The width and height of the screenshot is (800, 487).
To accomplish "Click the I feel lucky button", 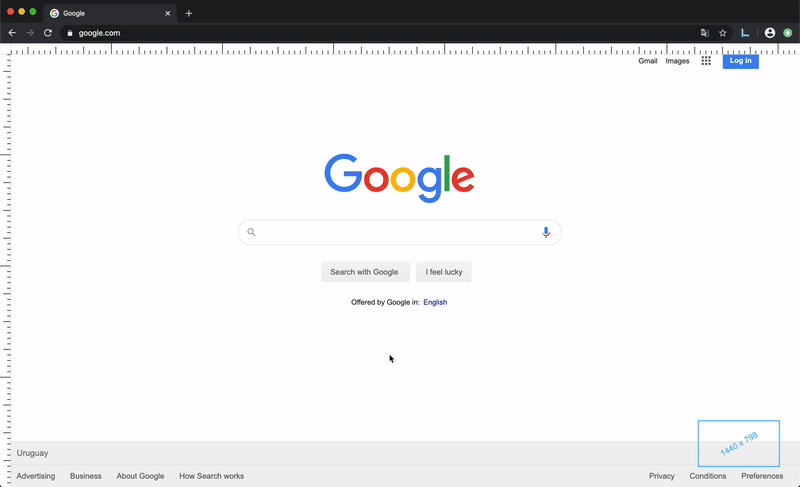I will [x=444, y=272].
